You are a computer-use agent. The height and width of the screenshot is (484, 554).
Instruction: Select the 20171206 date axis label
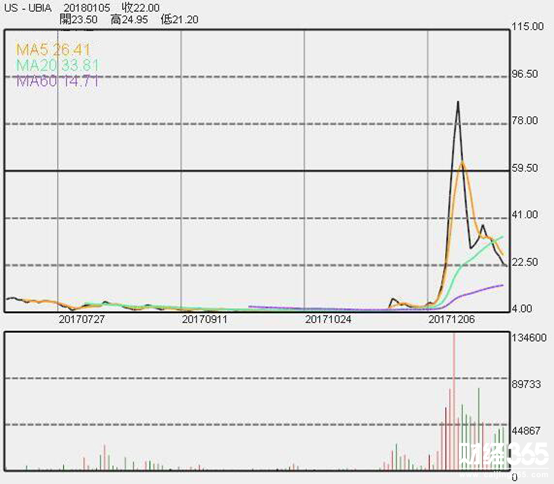(452, 319)
